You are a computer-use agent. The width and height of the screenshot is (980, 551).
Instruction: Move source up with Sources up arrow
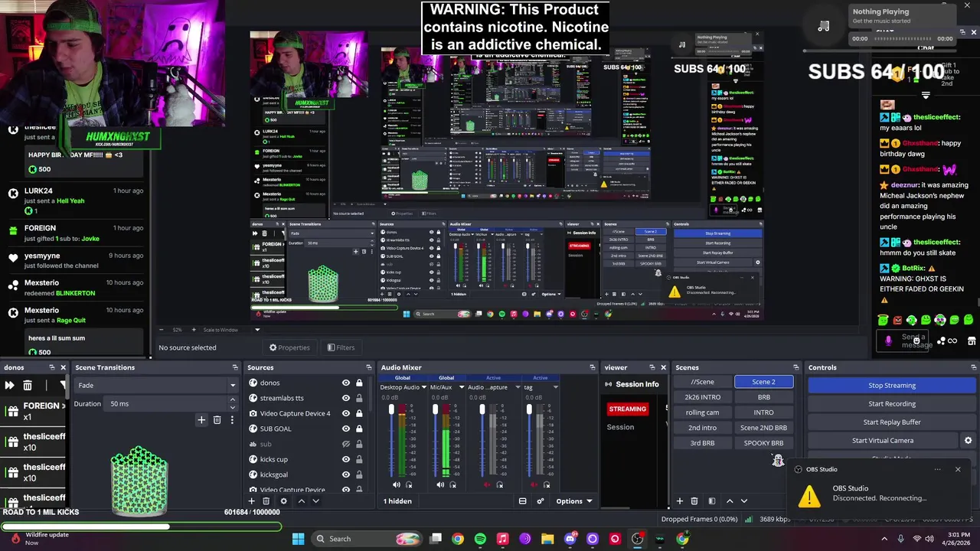pos(301,501)
